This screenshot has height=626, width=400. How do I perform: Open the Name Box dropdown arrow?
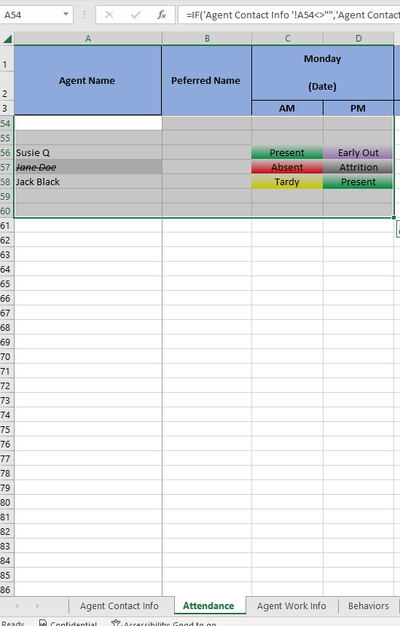[x=65, y=15]
